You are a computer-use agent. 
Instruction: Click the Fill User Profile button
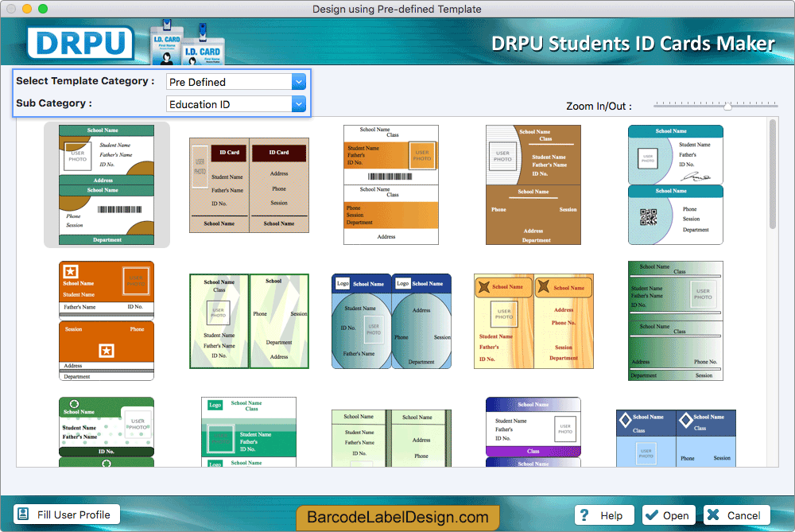pos(67,515)
